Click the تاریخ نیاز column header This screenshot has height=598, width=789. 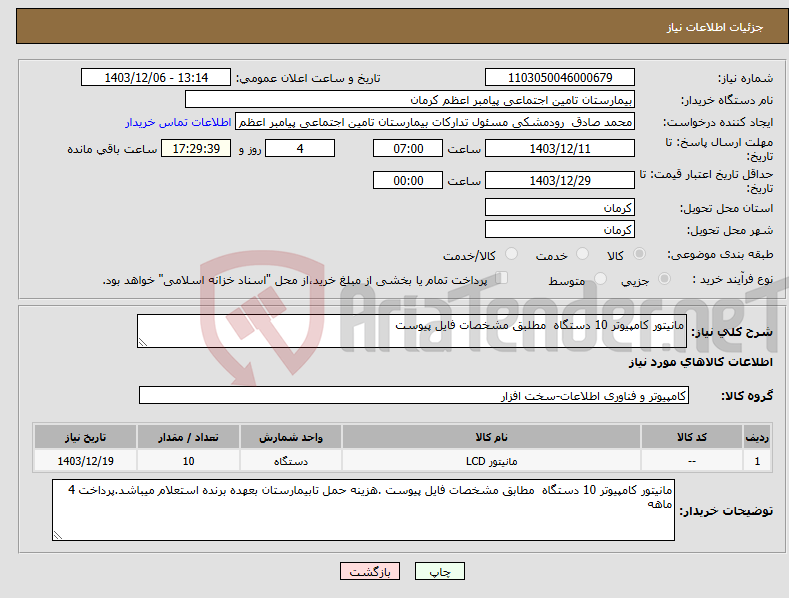pyautogui.click(x=86, y=437)
